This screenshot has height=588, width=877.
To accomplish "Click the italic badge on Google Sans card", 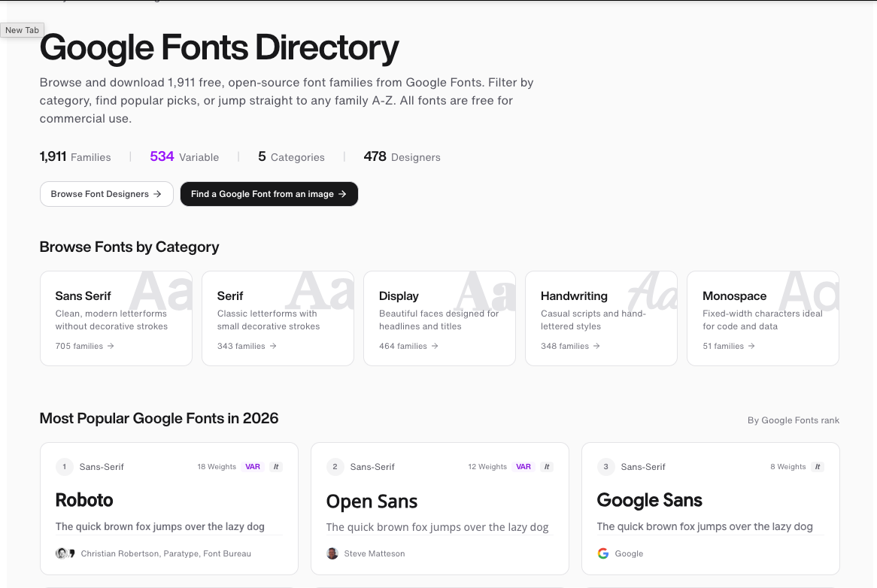I will pos(817,467).
